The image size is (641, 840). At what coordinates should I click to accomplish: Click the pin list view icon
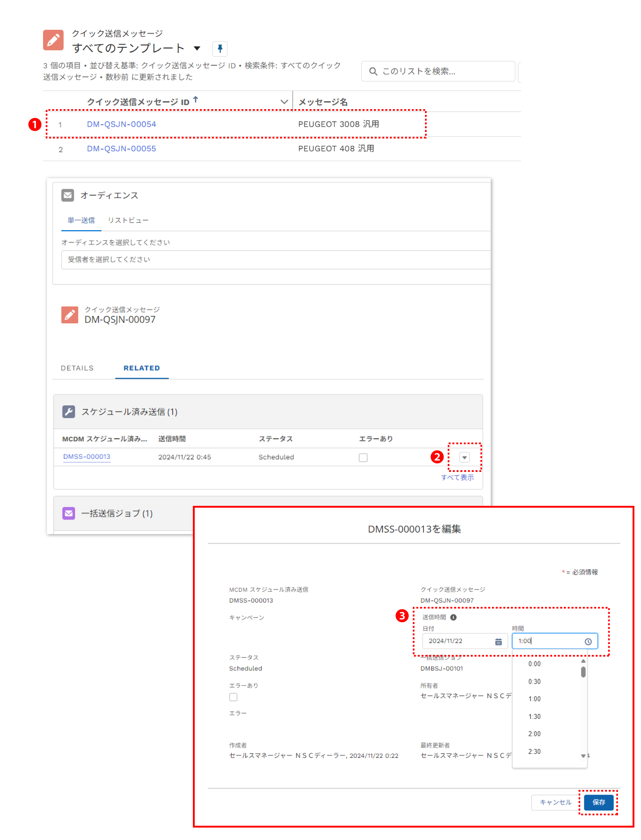coord(220,48)
